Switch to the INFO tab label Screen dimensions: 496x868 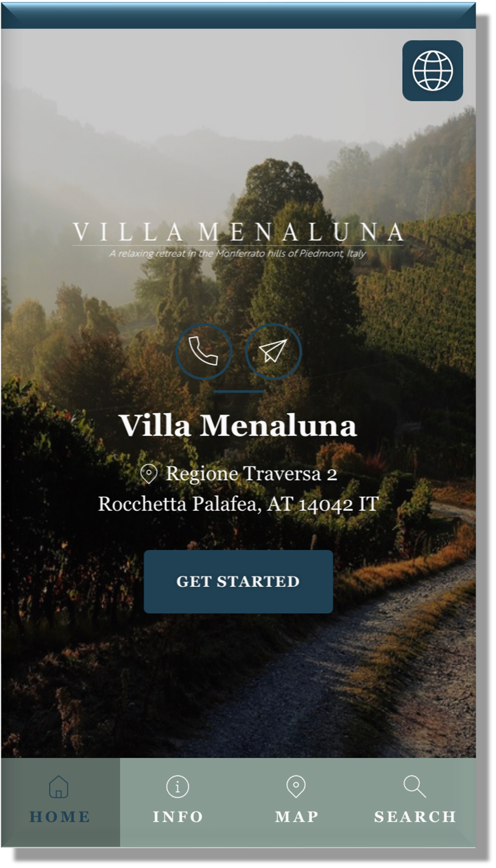coord(178,817)
